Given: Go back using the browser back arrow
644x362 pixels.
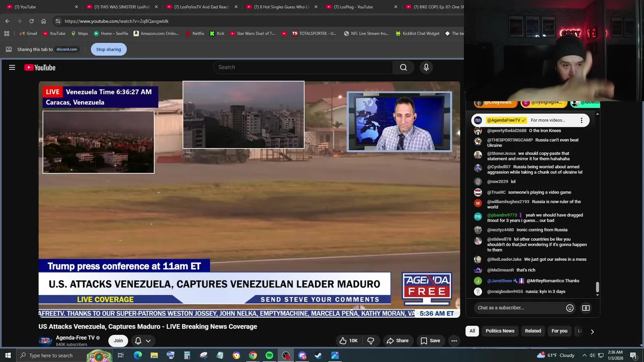Looking at the screenshot, I should click(7, 21).
